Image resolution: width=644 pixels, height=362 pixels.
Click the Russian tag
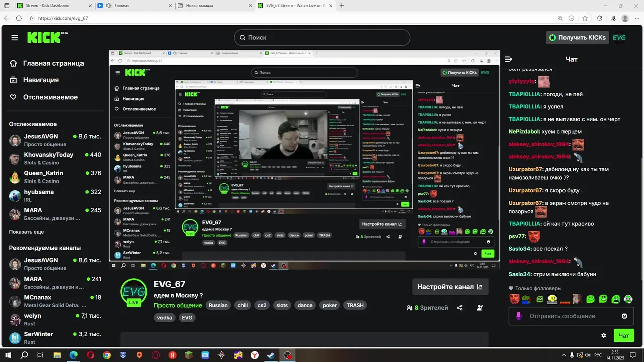click(x=218, y=305)
